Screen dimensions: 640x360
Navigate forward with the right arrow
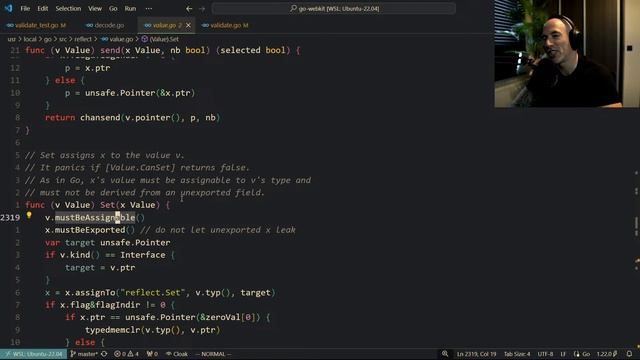point(202,9)
